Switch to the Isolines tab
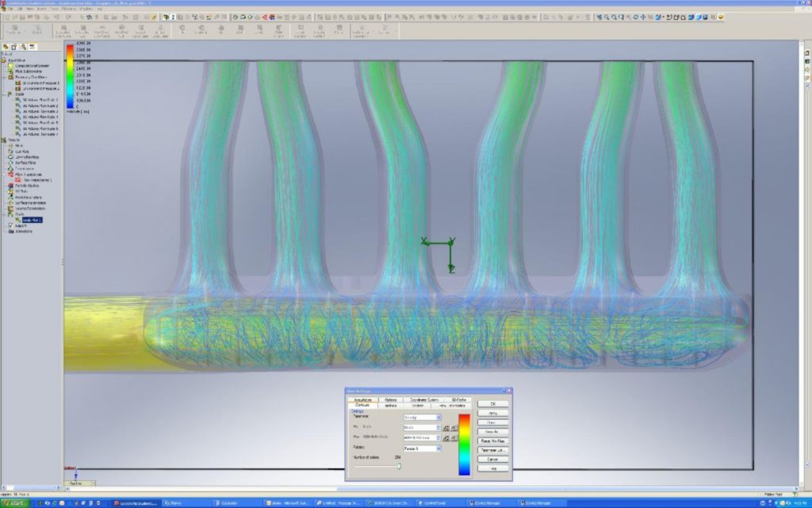This screenshot has width=812, height=508. 390,406
